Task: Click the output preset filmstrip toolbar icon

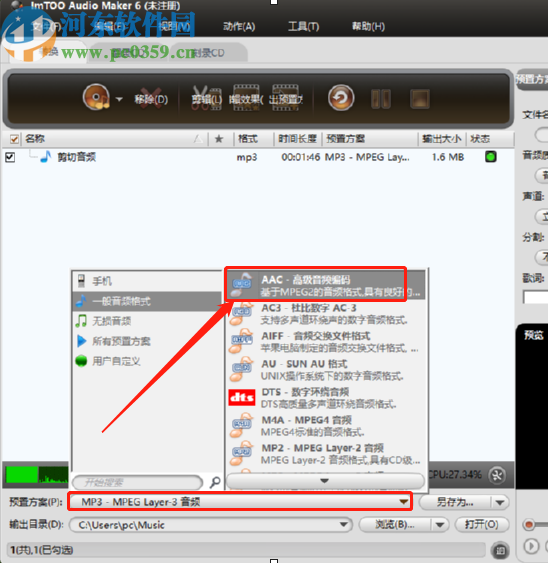Action: click(285, 98)
